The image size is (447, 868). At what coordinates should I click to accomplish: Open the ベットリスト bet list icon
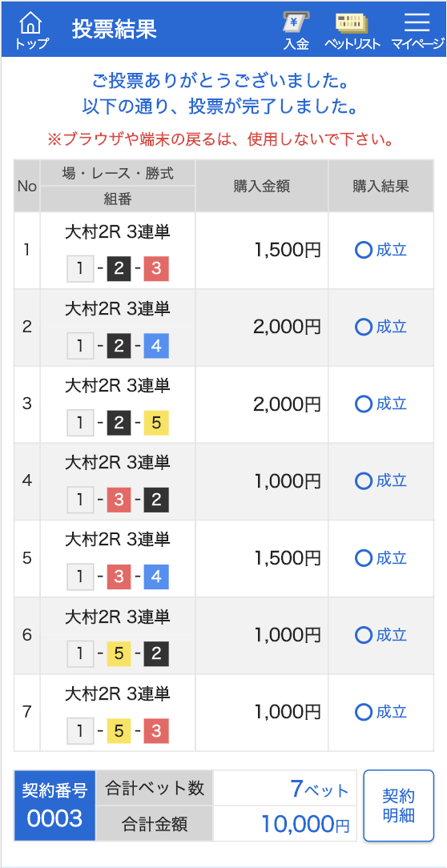coord(352,30)
